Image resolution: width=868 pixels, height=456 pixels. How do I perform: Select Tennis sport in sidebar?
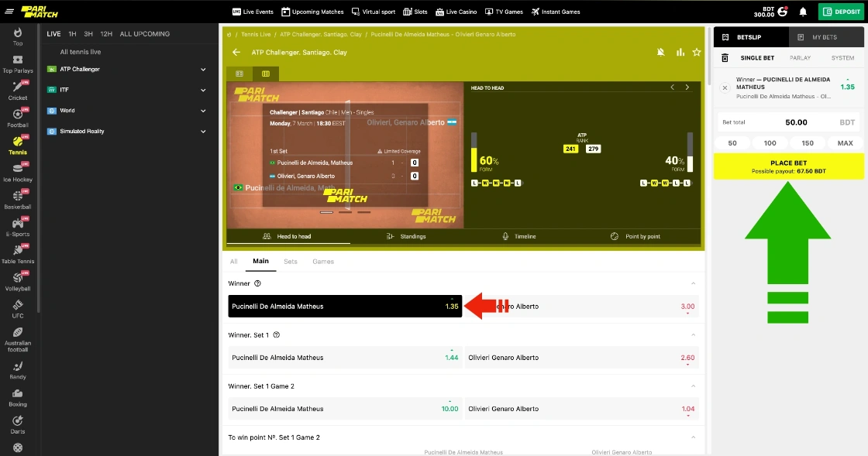(x=18, y=146)
